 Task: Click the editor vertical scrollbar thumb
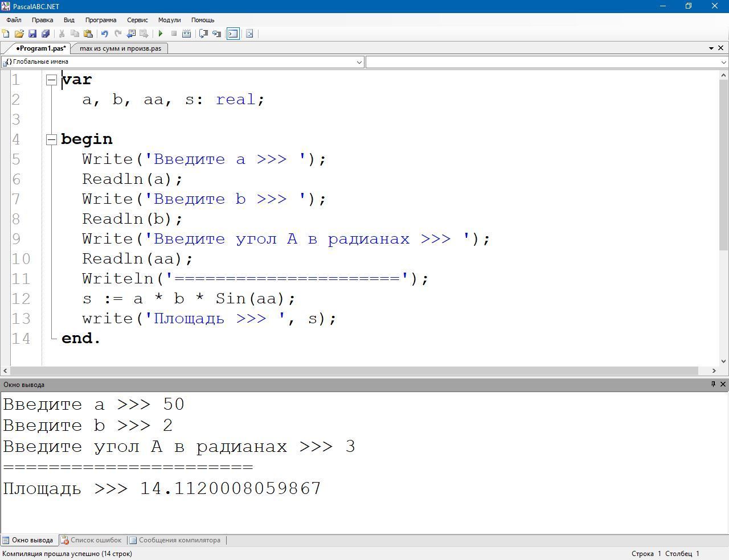point(723,165)
